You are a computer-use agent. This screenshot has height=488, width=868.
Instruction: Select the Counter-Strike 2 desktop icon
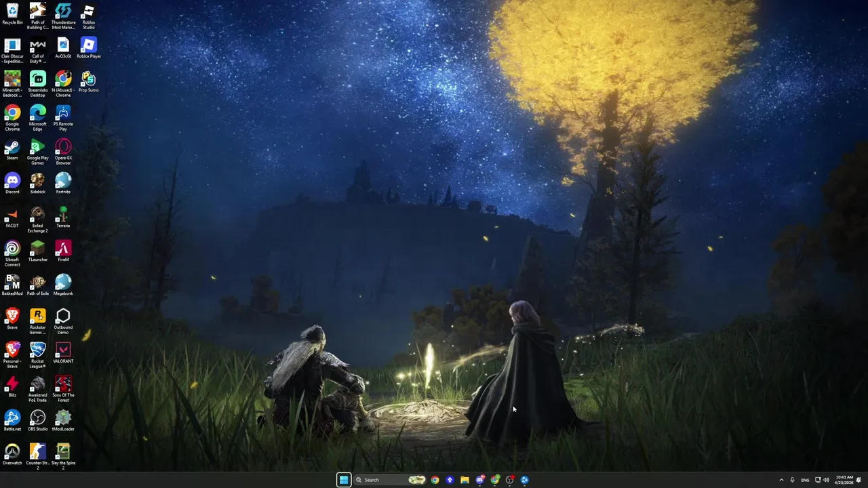37,457
